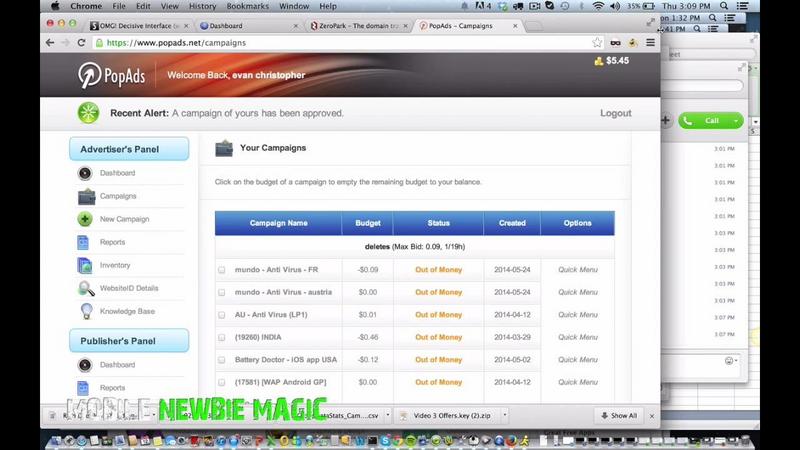Click the Your Campaigns briefcase icon
800x450 pixels.
click(223, 148)
